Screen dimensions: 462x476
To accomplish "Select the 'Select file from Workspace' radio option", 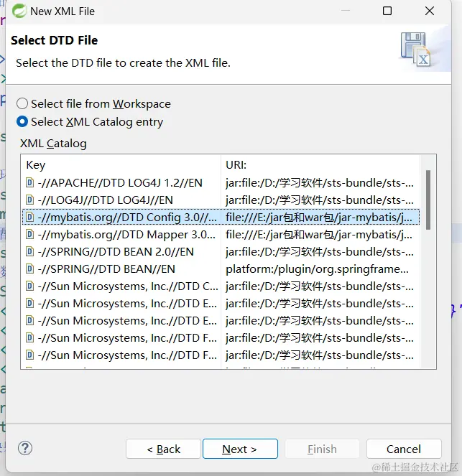I will coord(22,103).
